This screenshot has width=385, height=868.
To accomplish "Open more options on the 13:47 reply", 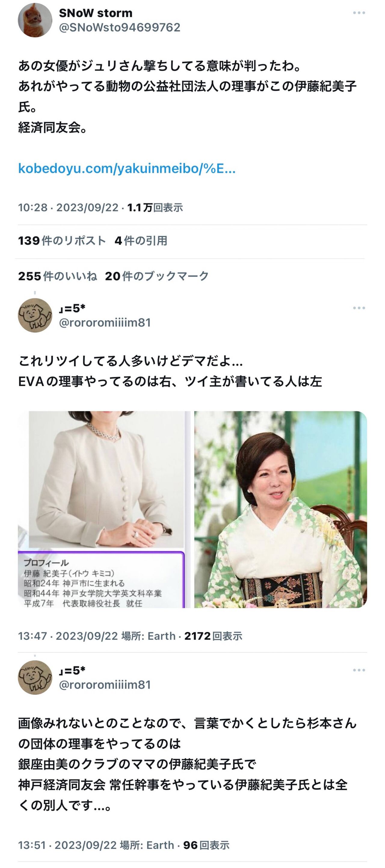I will click(x=359, y=308).
